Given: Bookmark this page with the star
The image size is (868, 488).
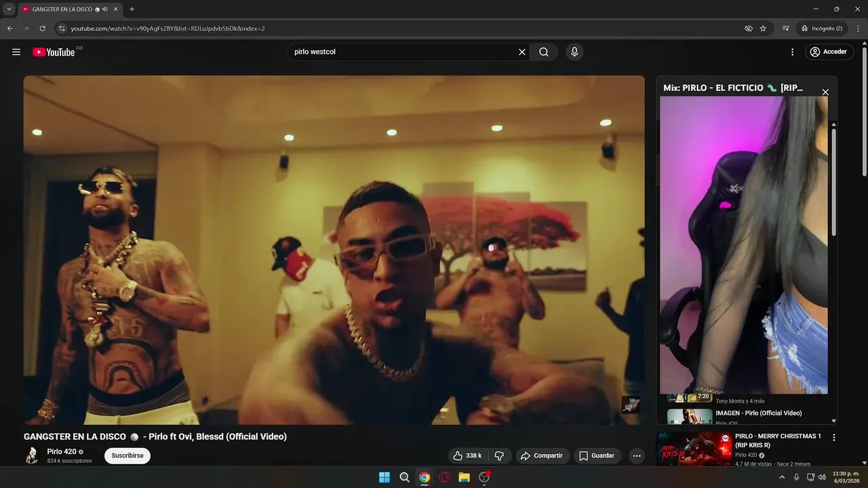Looking at the screenshot, I should [x=764, y=28].
